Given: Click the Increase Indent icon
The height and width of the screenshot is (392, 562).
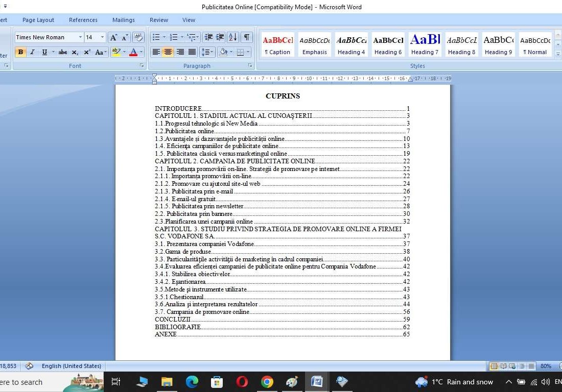Looking at the screenshot, I should [220, 37].
